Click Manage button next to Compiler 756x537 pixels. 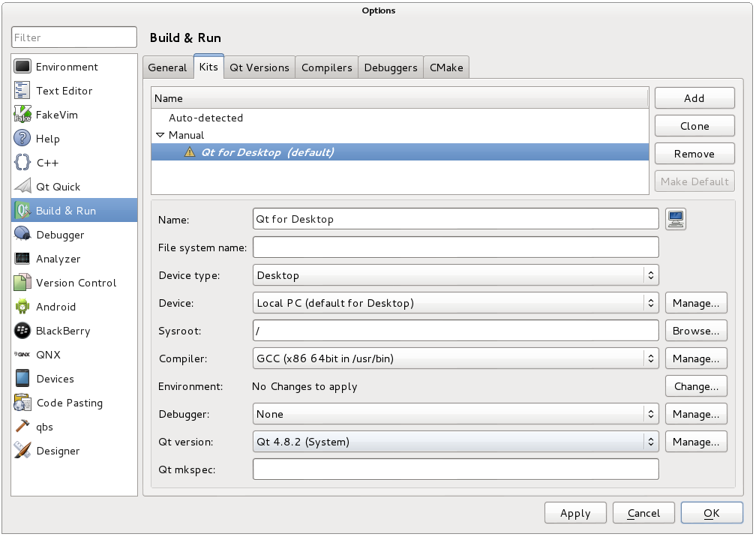pos(696,358)
